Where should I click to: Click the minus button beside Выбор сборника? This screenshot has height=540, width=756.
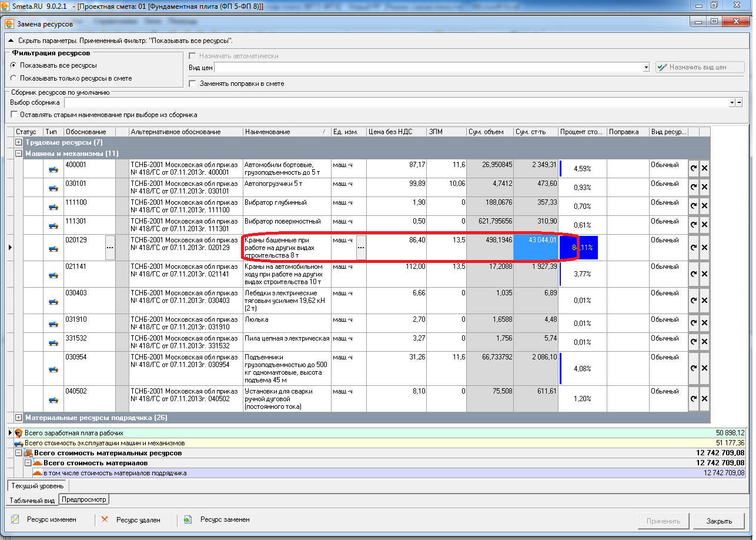[x=740, y=102]
